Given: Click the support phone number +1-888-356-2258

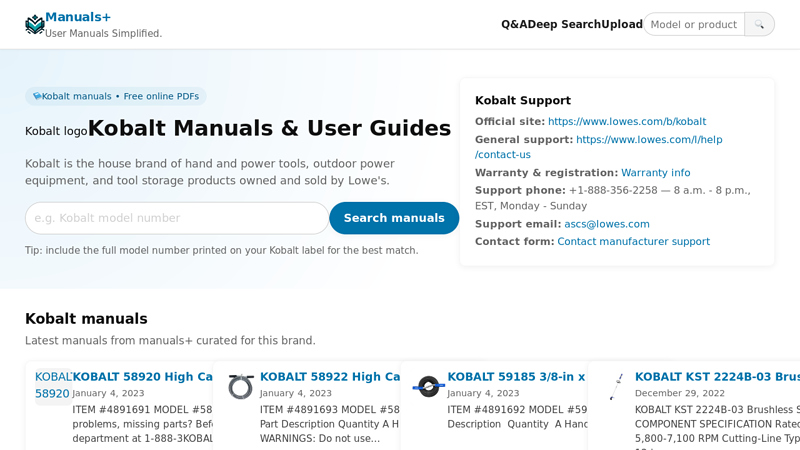Looking at the screenshot, I should (x=613, y=190).
